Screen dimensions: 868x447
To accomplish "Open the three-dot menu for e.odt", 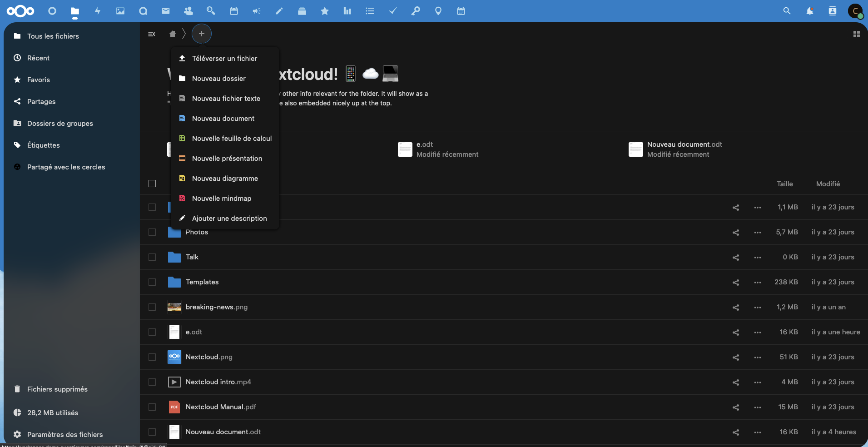I will (x=757, y=332).
